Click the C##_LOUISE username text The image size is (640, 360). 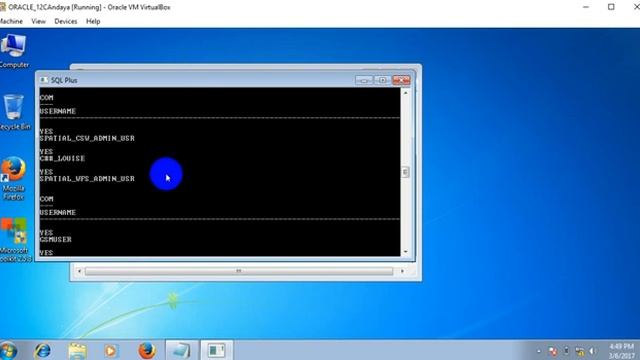62,158
